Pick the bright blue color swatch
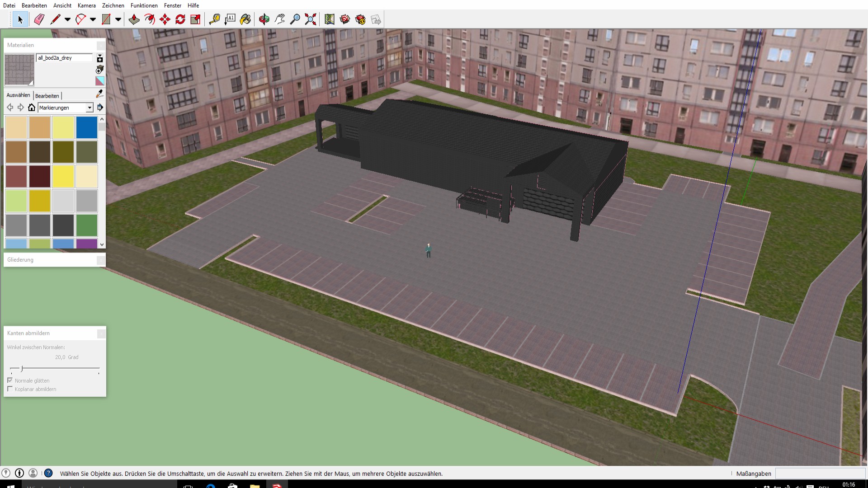Image resolution: width=868 pixels, height=488 pixels. (x=87, y=127)
